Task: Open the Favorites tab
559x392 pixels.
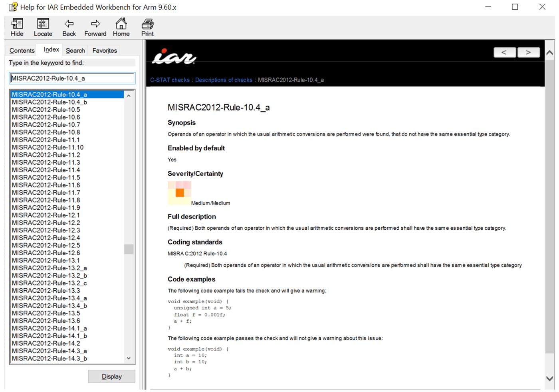Action: [104, 50]
